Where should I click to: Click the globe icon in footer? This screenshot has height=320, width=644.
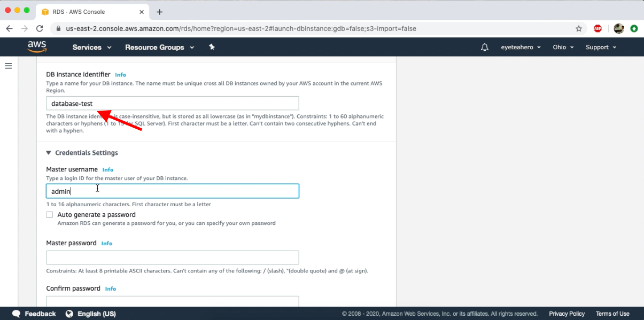(69, 314)
